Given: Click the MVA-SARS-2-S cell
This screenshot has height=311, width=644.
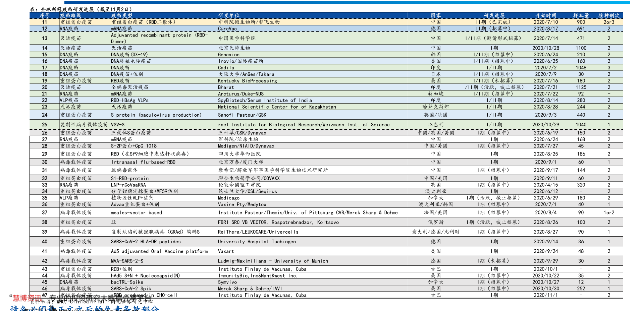Looking at the screenshot, I should tap(127, 261).
